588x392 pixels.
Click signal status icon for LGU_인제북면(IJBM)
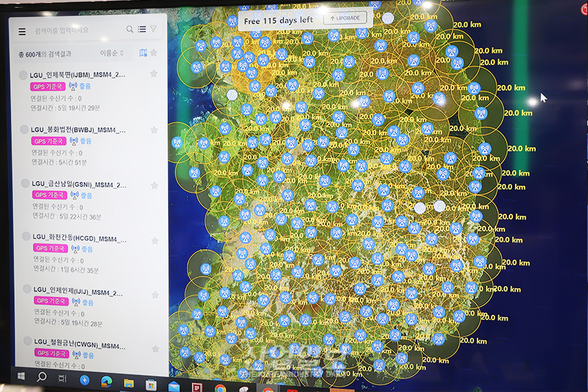tap(74, 86)
